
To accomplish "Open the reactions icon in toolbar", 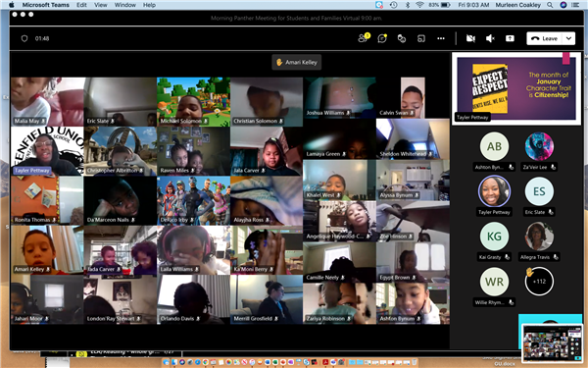I will tap(402, 38).
